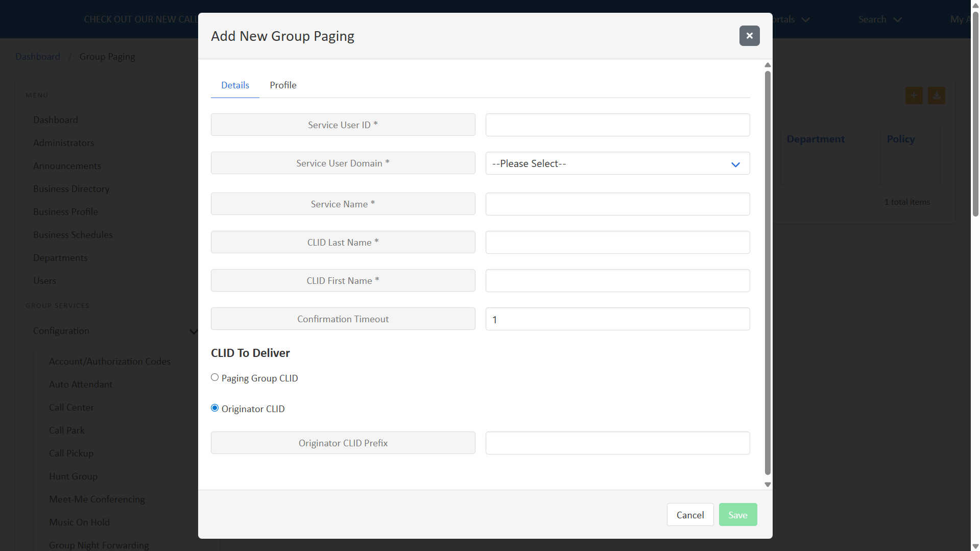Click the green Save button
Image resolution: width=980 pixels, height=551 pixels.
click(x=737, y=515)
